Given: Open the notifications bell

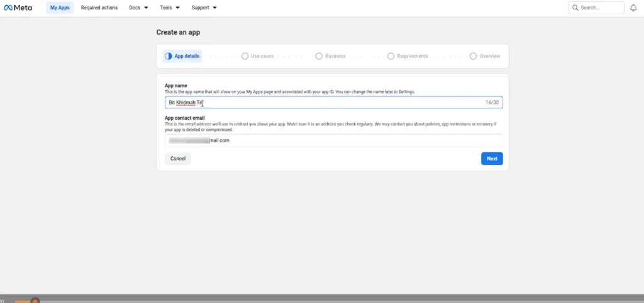Looking at the screenshot, I should coord(633,8).
